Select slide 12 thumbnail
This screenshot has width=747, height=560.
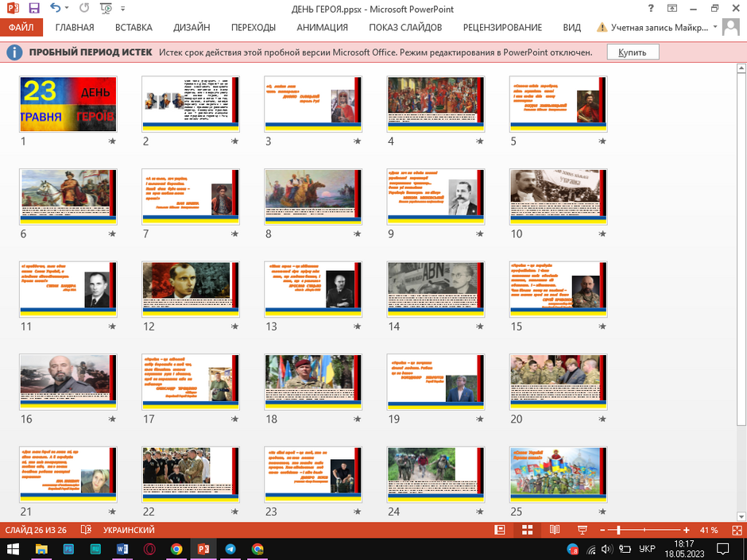pyautogui.click(x=191, y=289)
